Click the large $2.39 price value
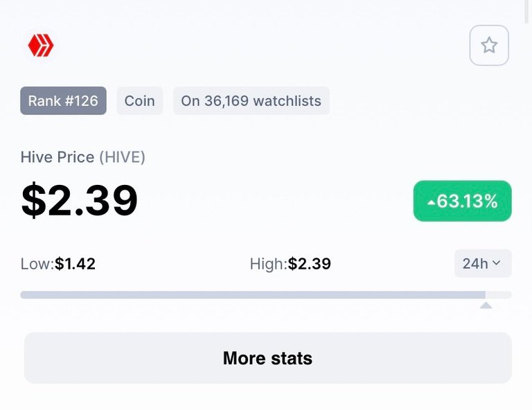Viewport: 532px width, 410px height. [x=80, y=199]
